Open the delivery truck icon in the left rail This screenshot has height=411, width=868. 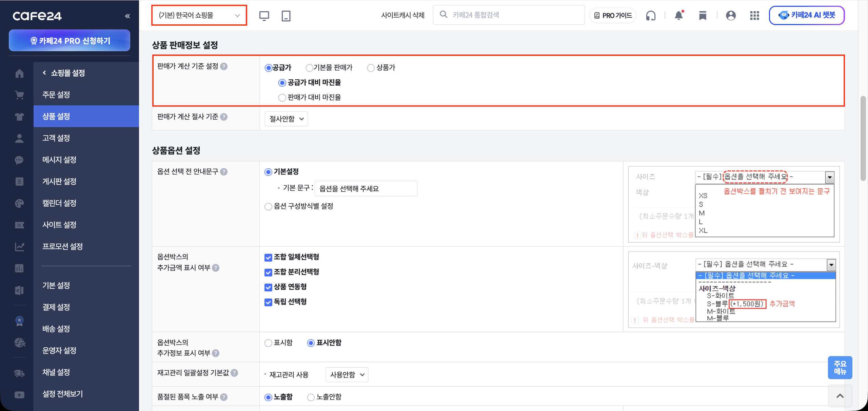pyautogui.click(x=19, y=373)
